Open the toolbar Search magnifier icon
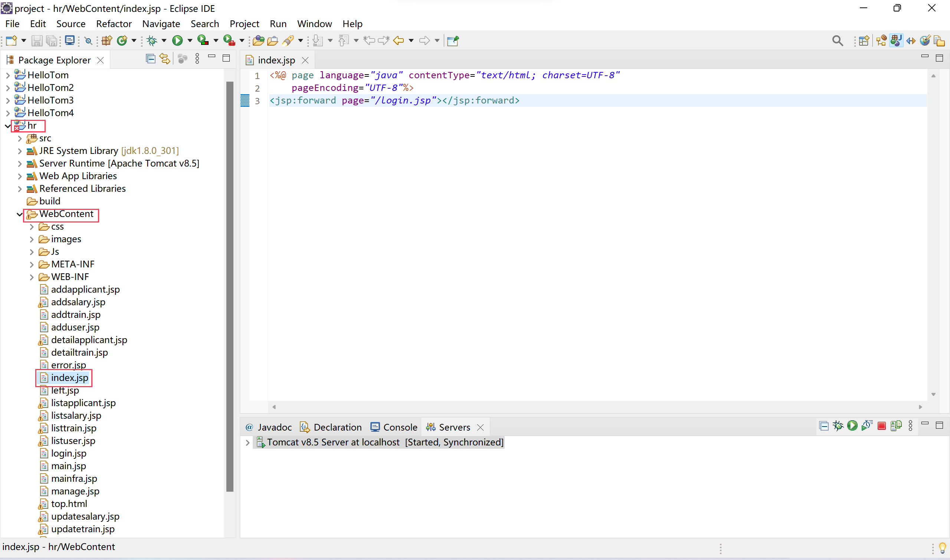 click(837, 40)
